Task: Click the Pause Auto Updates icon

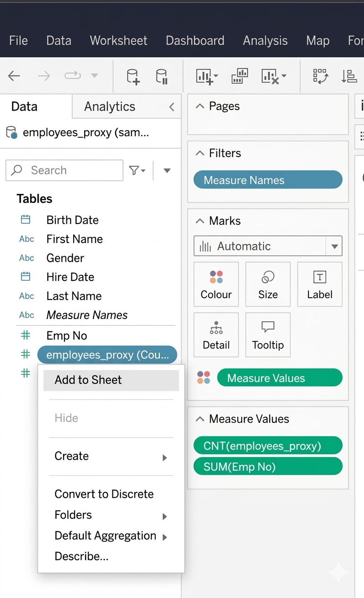Action: click(162, 76)
